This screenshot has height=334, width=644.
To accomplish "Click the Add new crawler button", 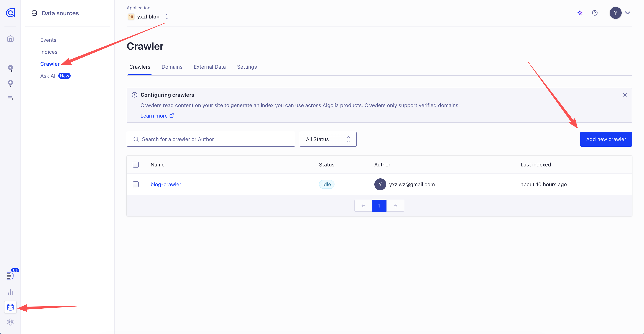I will [x=606, y=139].
